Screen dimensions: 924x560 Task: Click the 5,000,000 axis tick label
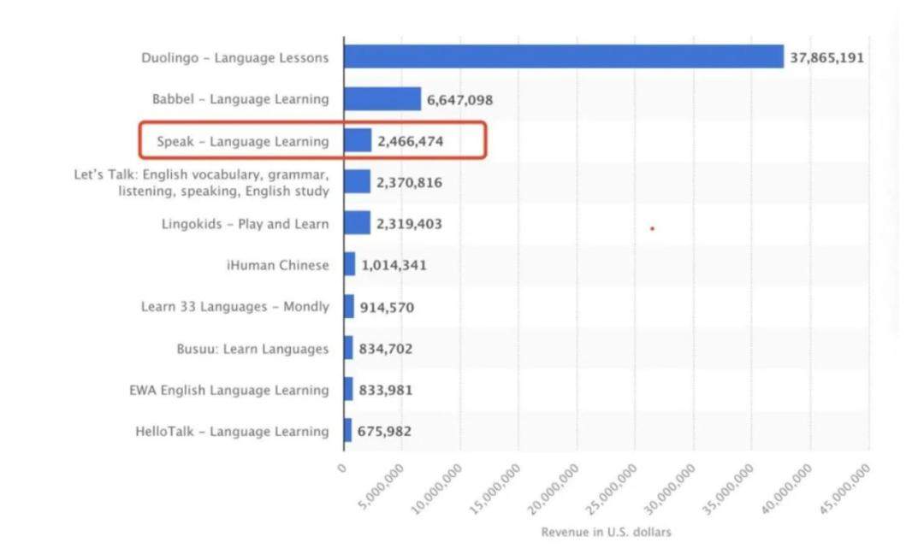coord(380,486)
